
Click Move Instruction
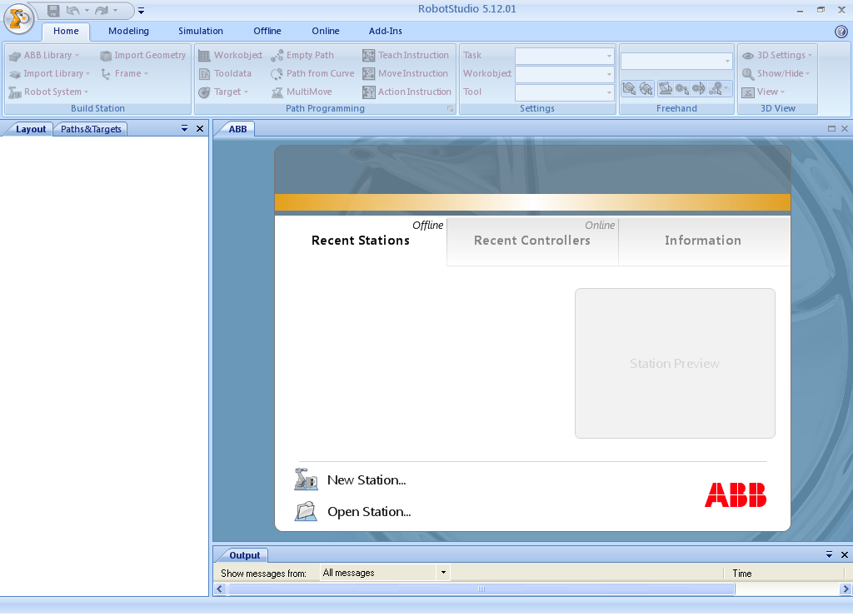point(406,73)
